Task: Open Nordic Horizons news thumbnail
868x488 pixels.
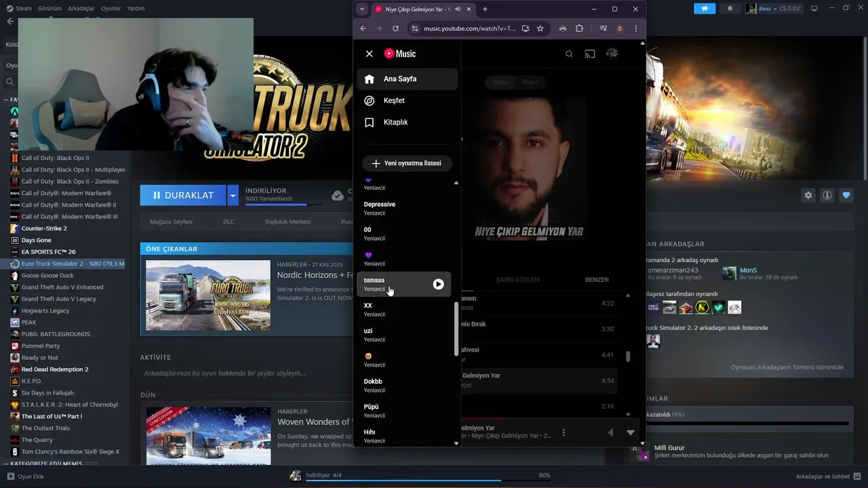Action: click(x=208, y=296)
